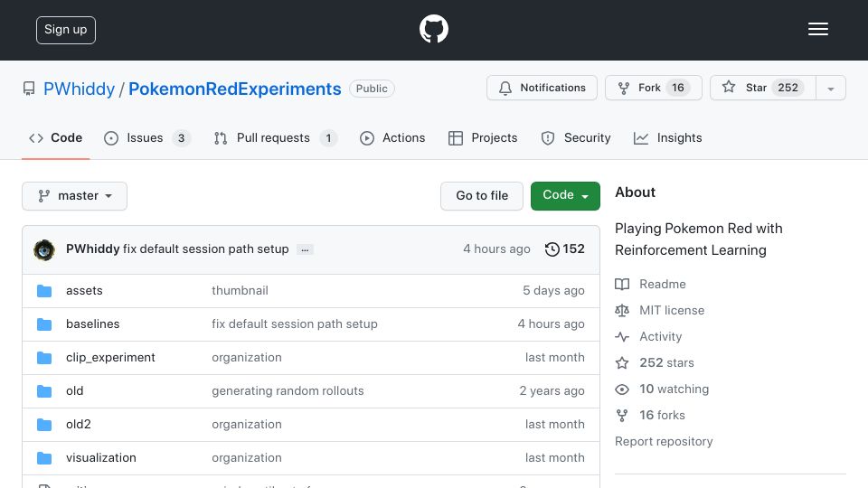Click the baselines folder icon
868x488 pixels.
[44, 324]
